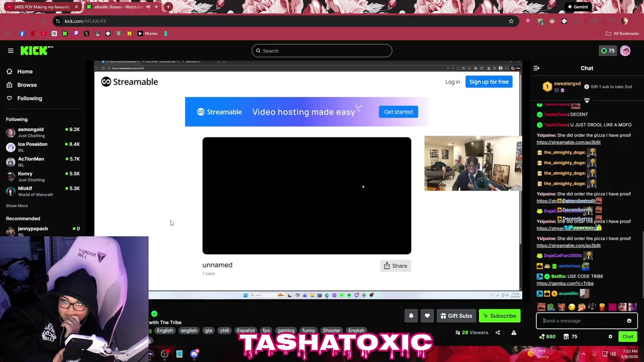Open Konvy's channel
This screenshot has height=362, width=644.
pyautogui.click(x=43, y=176)
